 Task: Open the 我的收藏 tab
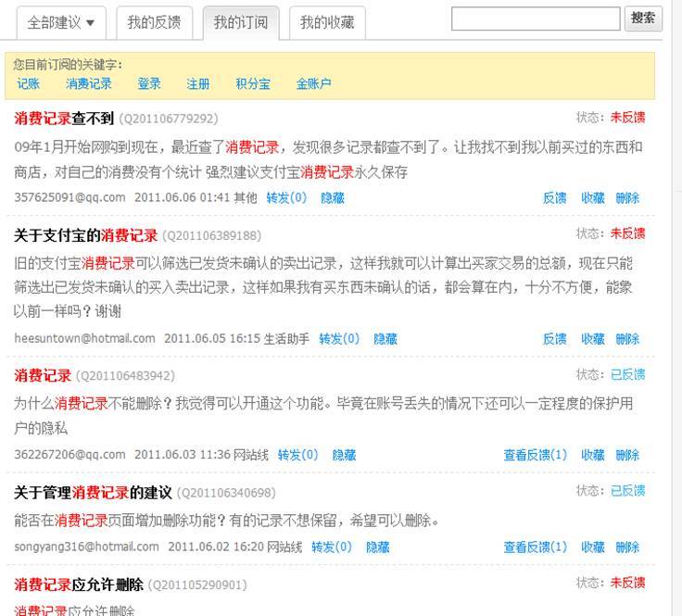click(x=326, y=22)
